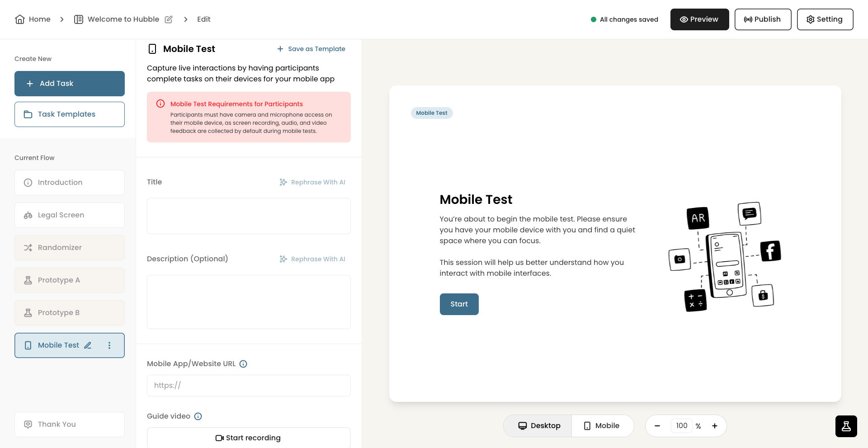Open the Setting panel
This screenshot has width=868, height=448.
tap(825, 19)
